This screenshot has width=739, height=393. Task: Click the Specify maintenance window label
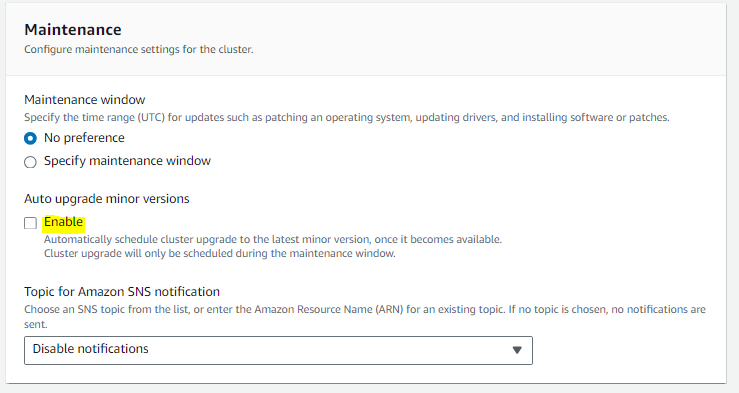point(127,161)
